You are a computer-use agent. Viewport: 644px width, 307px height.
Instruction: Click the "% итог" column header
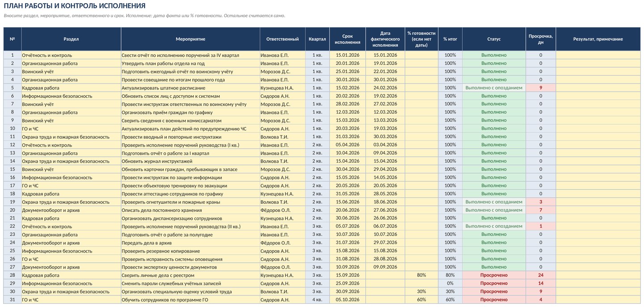pos(450,39)
